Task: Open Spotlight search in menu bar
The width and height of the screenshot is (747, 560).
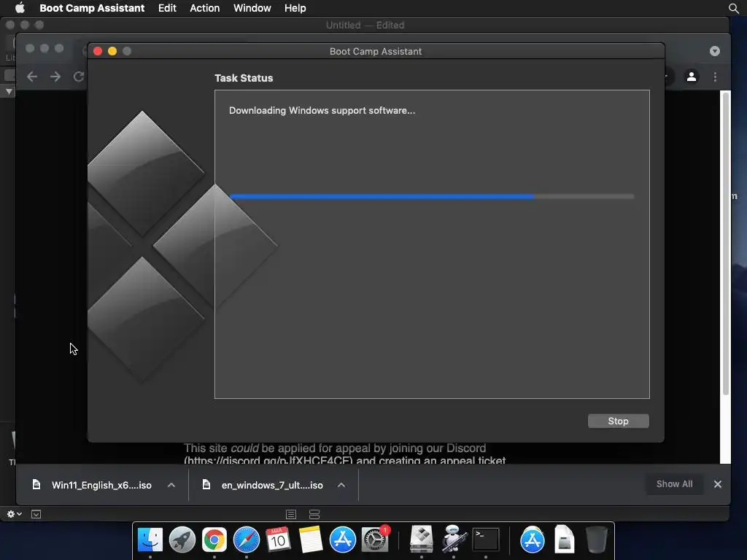Action: 734,8
